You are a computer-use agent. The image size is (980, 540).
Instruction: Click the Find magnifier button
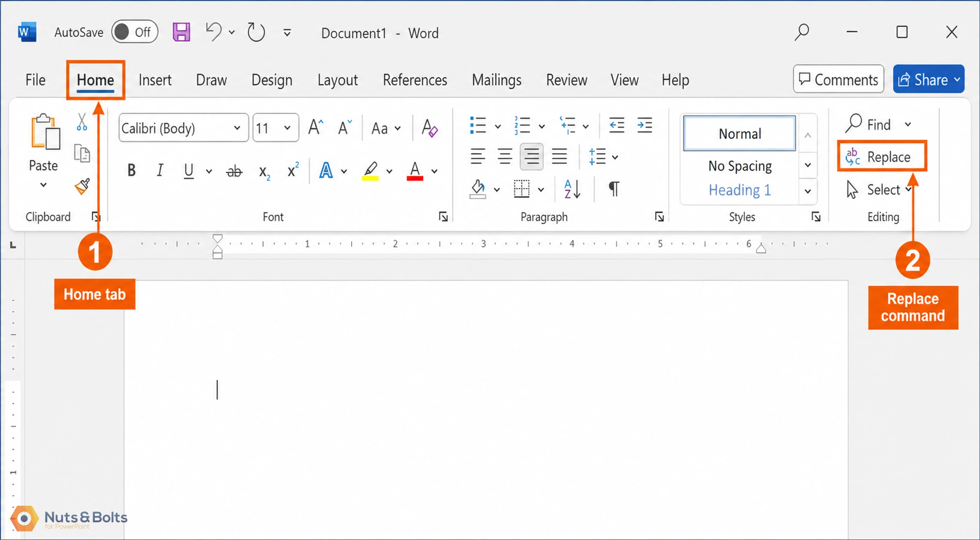(x=868, y=124)
